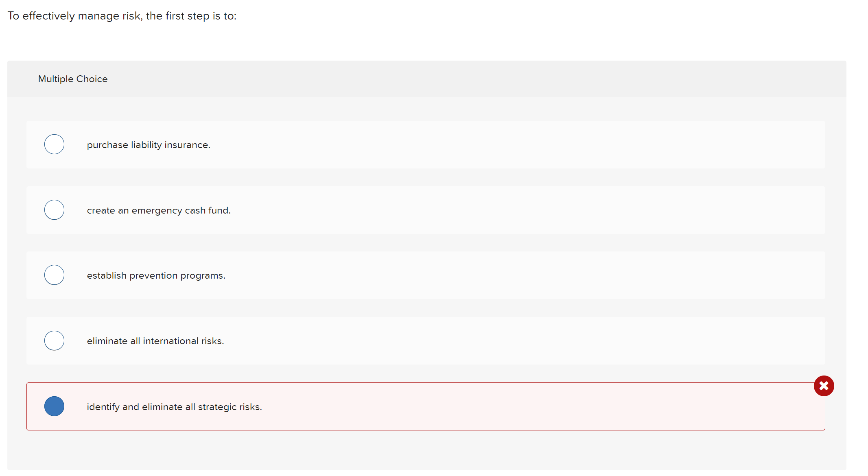The height and width of the screenshot is (476, 868).
Task: Click the question text about managing risk
Action: [x=122, y=16]
